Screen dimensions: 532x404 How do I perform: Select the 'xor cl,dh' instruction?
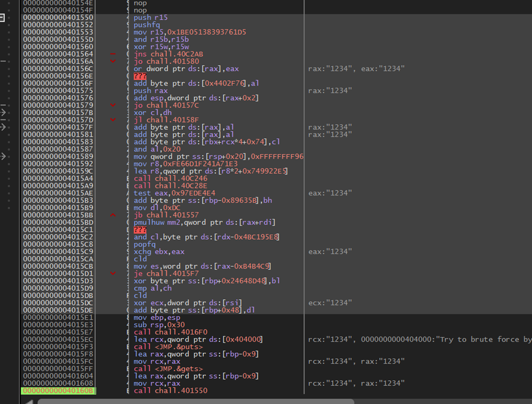(x=153, y=113)
